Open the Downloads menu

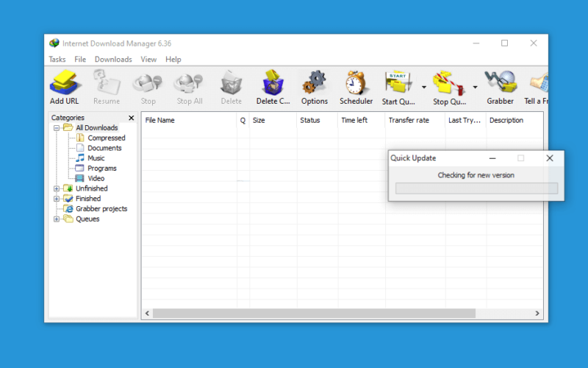[113, 60]
